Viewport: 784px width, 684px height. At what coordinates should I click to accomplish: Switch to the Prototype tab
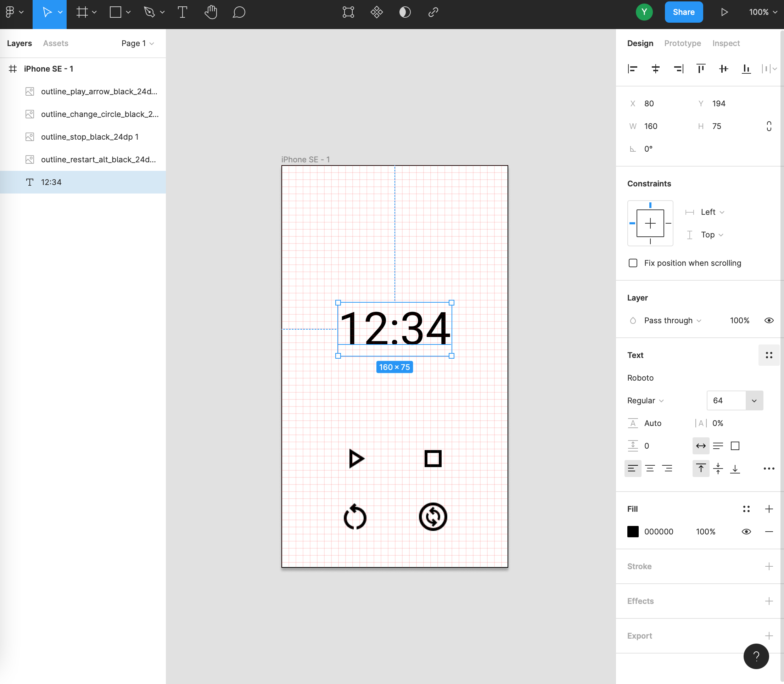click(x=683, y=43)
